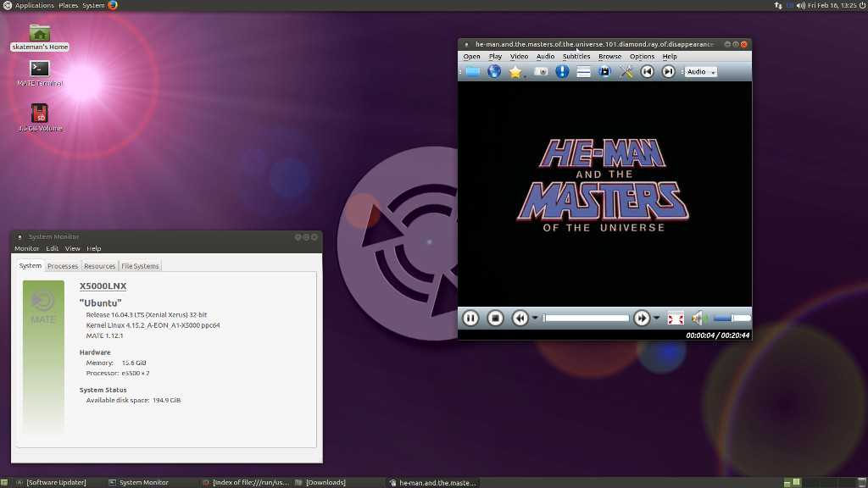The image size is (868, 488).
Task: Open skateman's Home desktop icon
Action: 40,37
